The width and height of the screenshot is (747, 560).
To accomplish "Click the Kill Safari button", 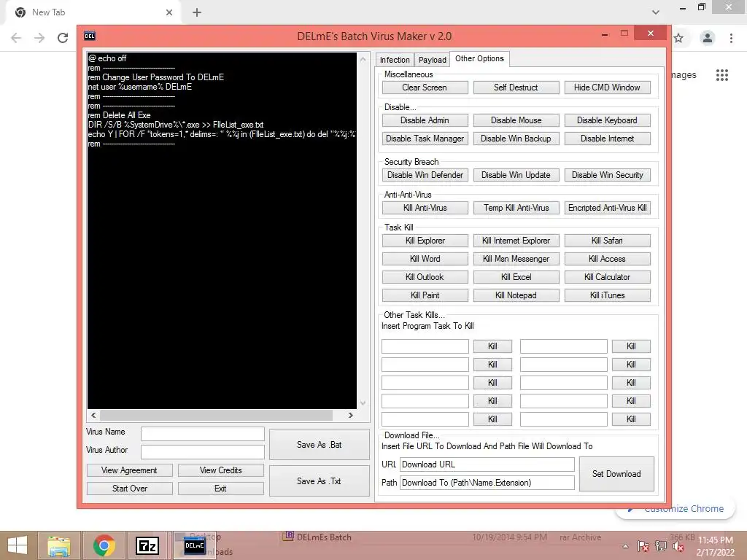I will coord(607,241).
